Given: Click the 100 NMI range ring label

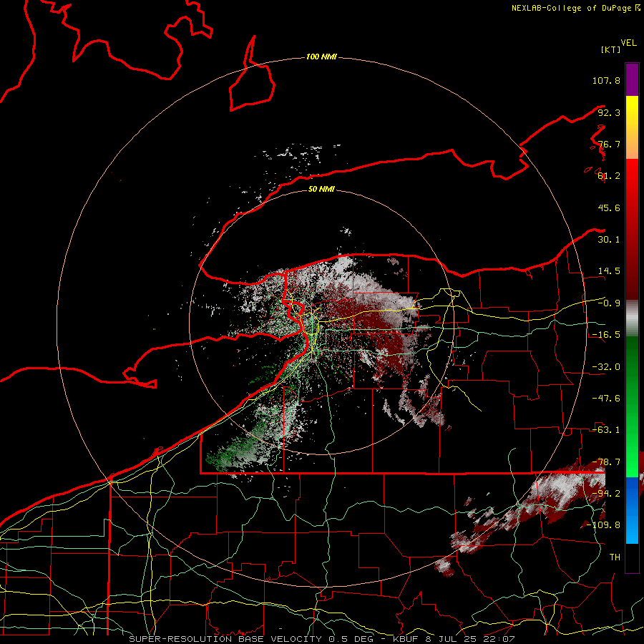Looking at the screenshot, I should 321,57.
